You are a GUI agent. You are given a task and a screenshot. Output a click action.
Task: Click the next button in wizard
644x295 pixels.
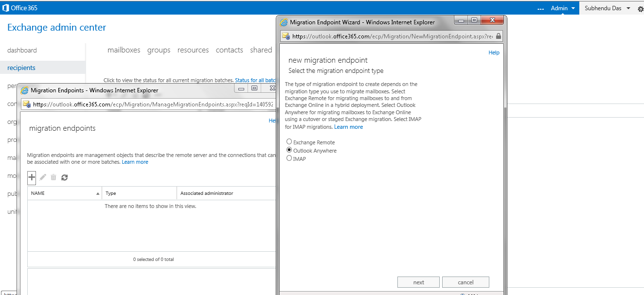point(419,282)
